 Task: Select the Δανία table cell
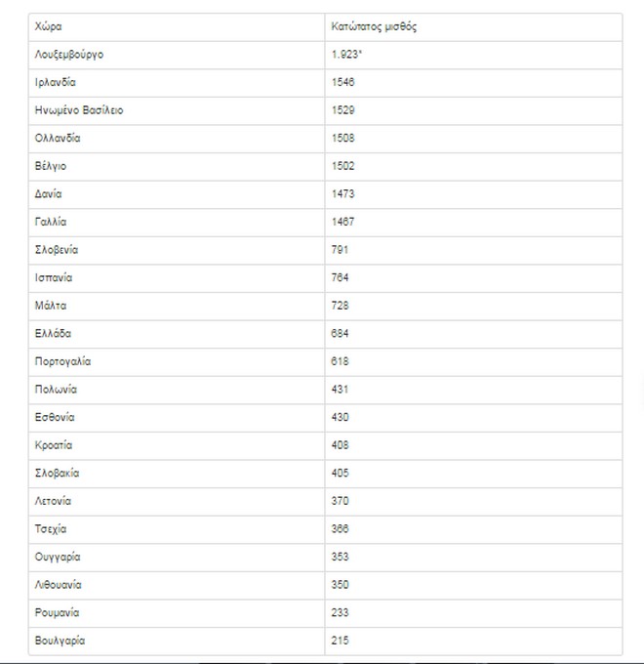click(49, 194)
